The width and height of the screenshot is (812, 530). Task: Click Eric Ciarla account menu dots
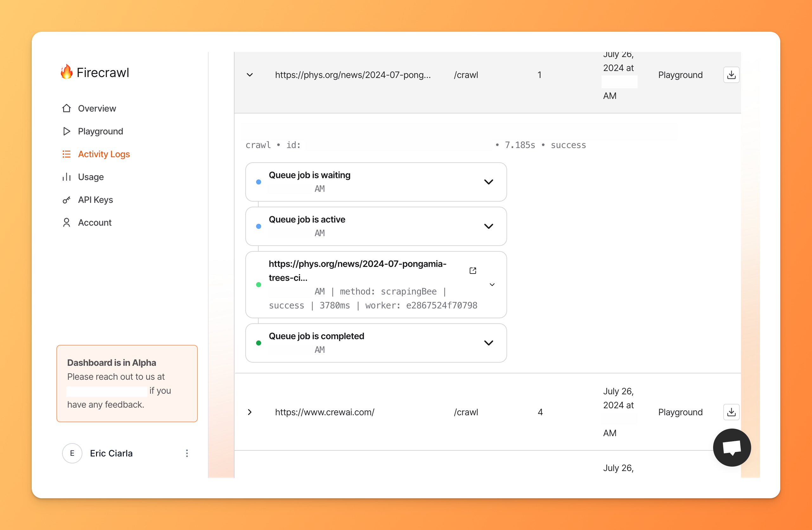pos(187,453)
